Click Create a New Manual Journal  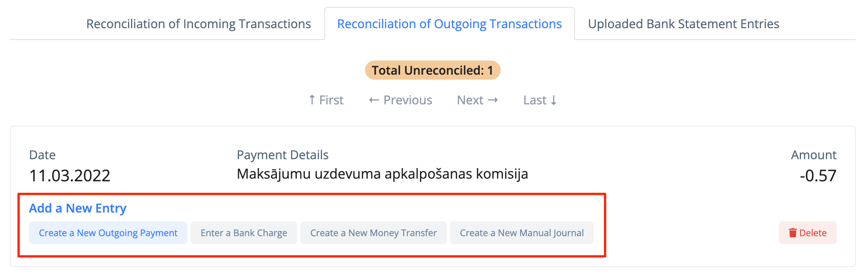click(522, 233)
